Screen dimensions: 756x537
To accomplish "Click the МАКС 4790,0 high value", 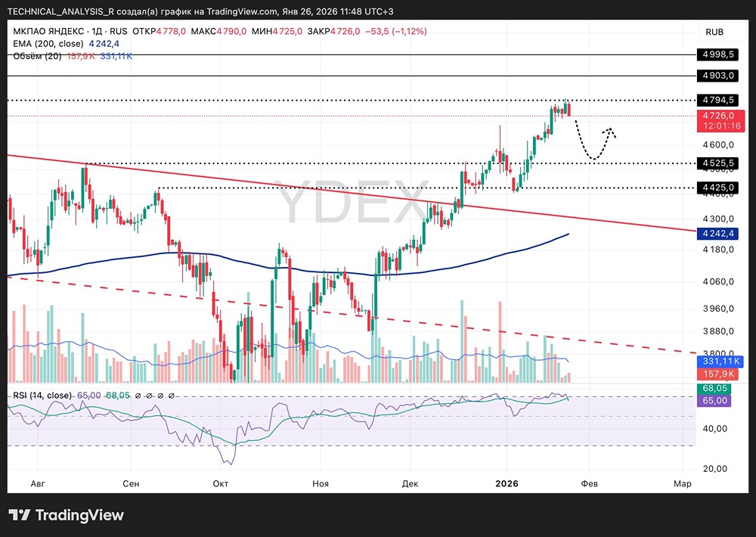I will [x=218, y=31].
